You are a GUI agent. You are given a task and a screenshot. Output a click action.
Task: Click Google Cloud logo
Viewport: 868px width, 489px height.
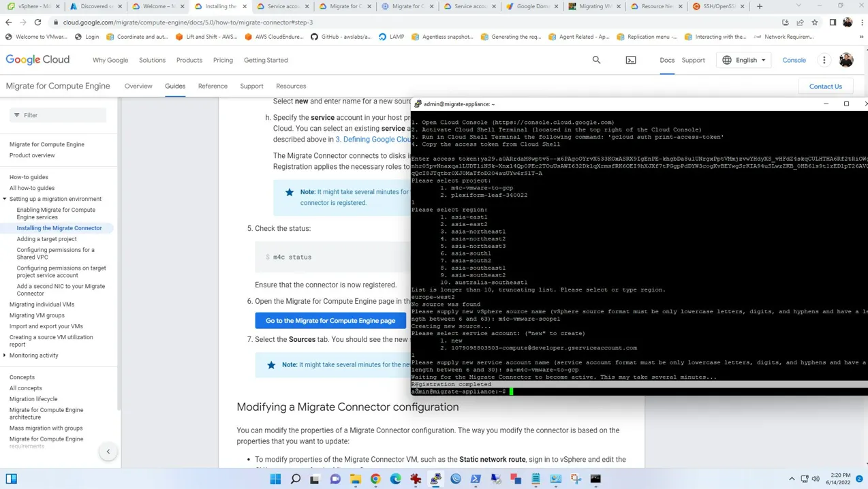click(x=37, y=60)
